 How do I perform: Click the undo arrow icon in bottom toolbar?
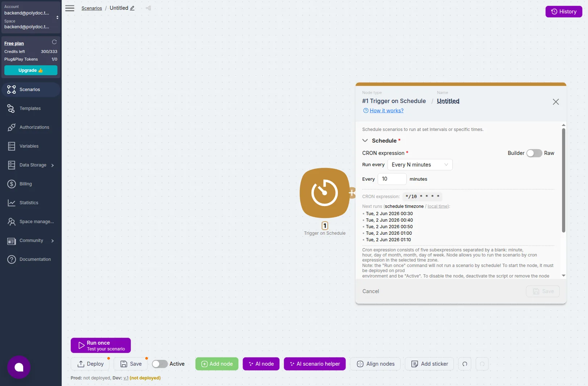coord(465,364)
